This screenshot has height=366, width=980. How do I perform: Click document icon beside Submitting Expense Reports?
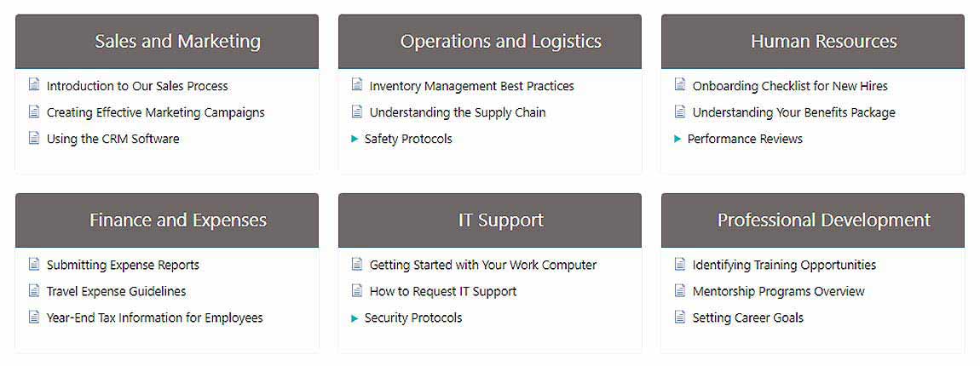tap(34, 265)
